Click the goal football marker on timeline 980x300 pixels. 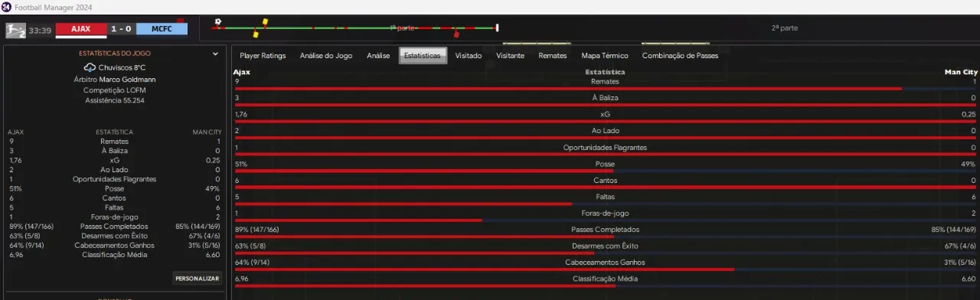pos(218,21)
